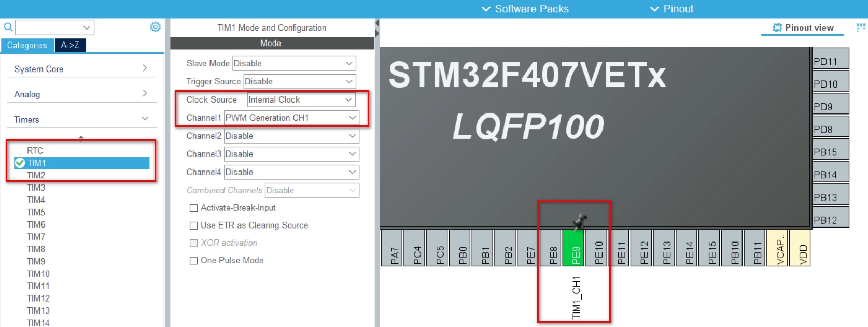Screen dimensions: 868x327
Task: Select TIM13 in the timers list
Action: (38, 310)
